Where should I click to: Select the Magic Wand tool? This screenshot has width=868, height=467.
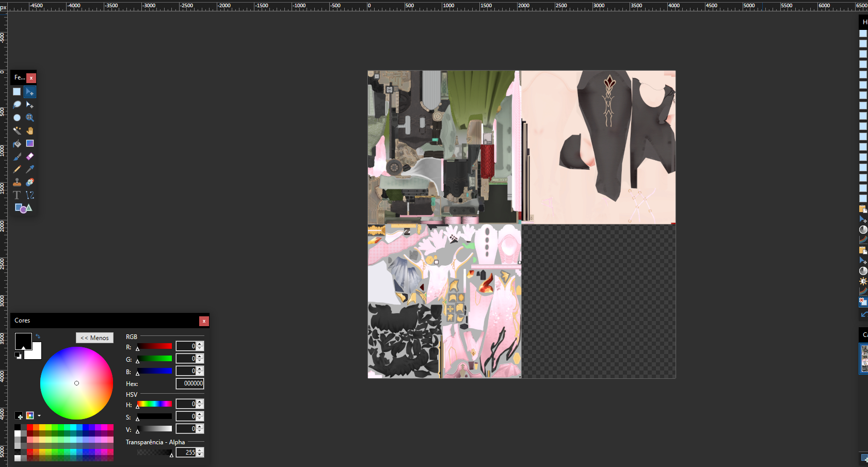pyautogui.click(x=17, y=131)
